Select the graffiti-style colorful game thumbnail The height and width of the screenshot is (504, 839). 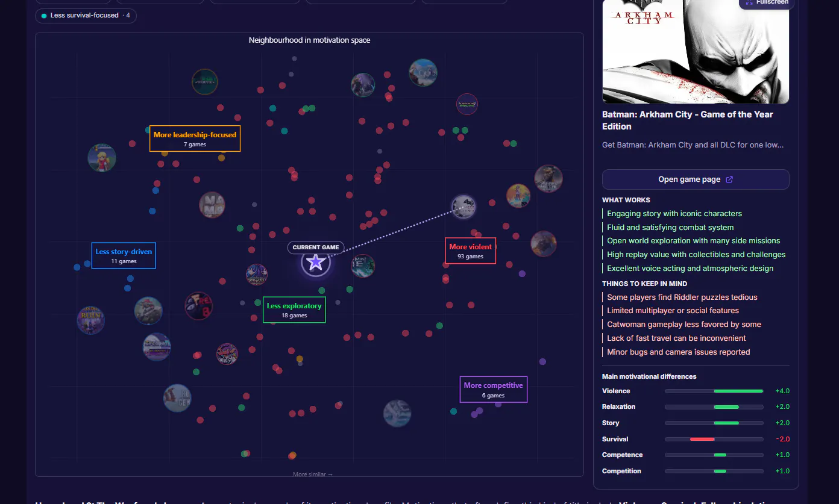[x=227, y=354]
